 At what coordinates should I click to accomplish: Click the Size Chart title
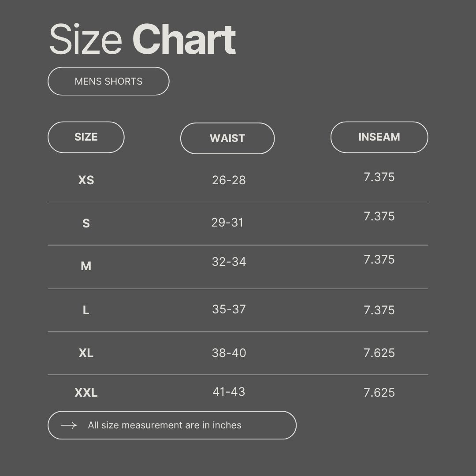pyautogui.click(x=142, y=40)
